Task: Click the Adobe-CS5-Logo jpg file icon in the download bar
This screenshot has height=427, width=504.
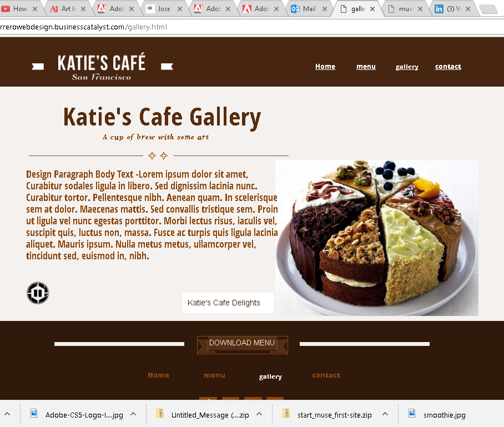Action: [34, 414]
